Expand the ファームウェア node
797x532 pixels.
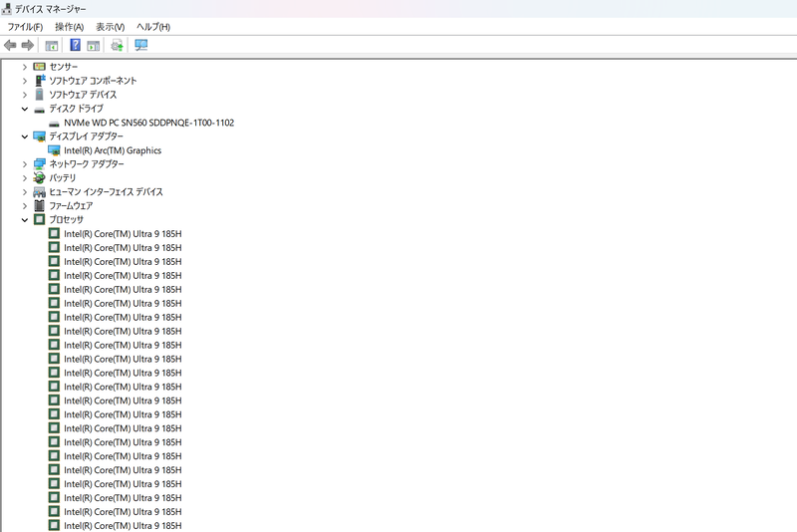tap(24, 206)
